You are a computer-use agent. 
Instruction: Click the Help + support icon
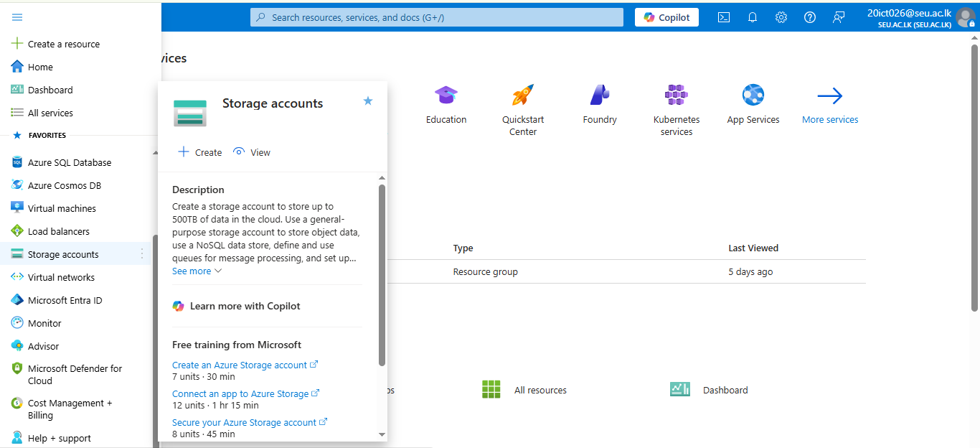17,438
